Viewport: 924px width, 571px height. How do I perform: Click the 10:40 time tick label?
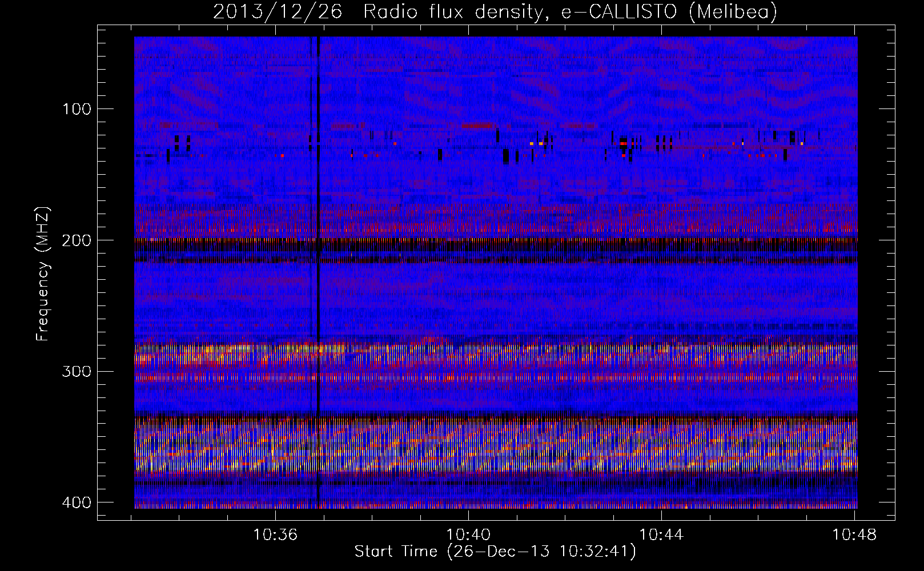pos(468,535)
